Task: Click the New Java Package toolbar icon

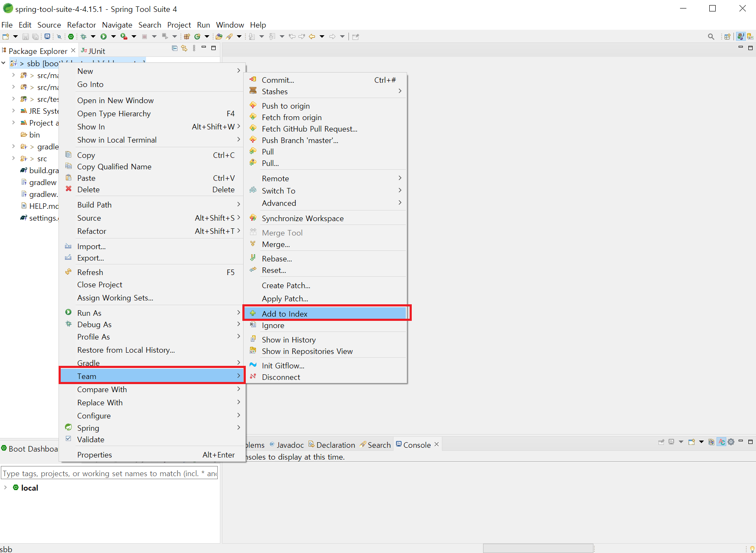Action: [186, 36]
